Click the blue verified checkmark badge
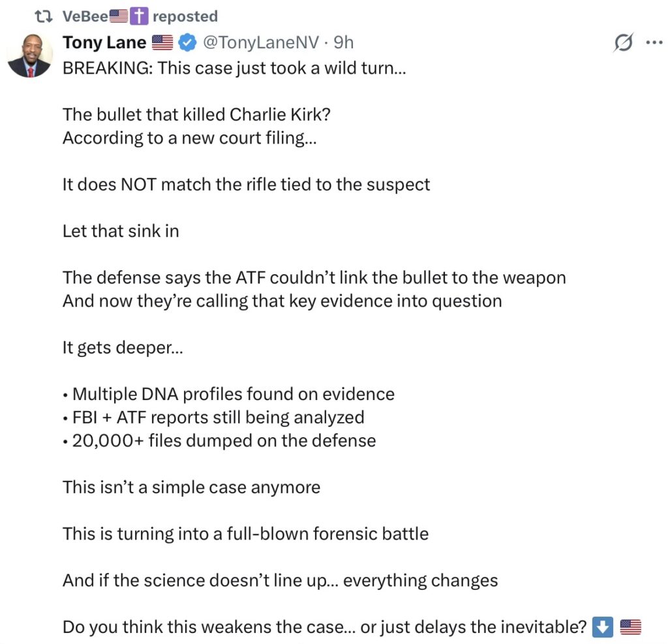668x644 pixels. 187,43
